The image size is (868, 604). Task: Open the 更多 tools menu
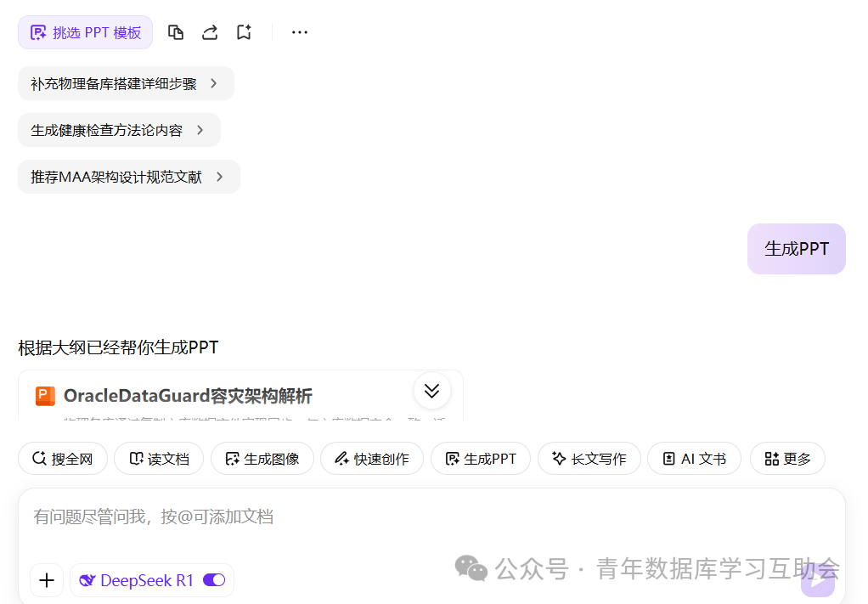tap(787, 459)
